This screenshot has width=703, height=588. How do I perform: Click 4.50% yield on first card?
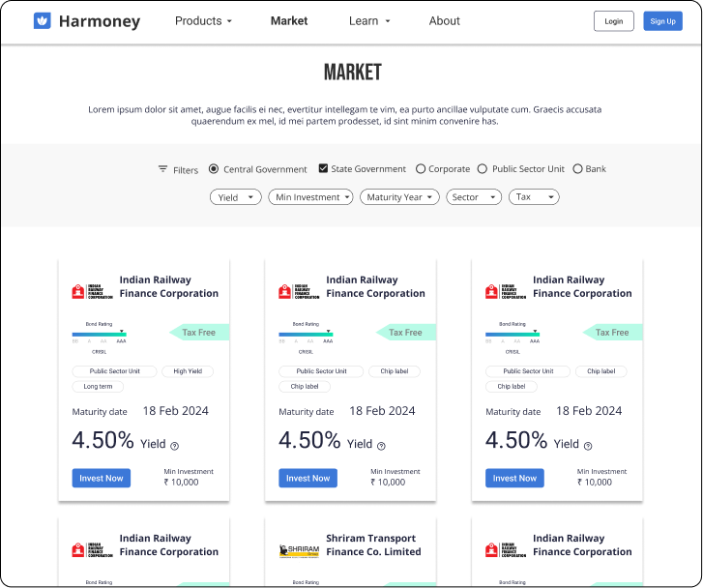point(103,440)
